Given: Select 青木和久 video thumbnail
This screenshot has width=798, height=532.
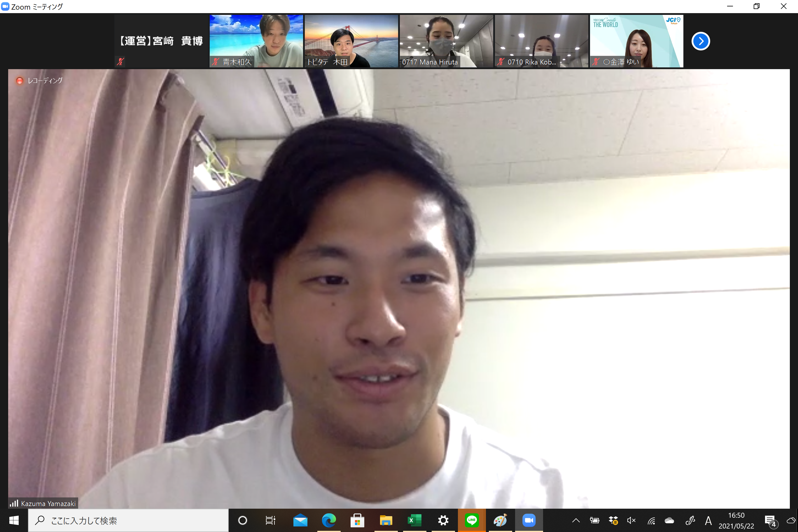Looking at the screenshot, I should pyautogui.click(x=256, y=41).
